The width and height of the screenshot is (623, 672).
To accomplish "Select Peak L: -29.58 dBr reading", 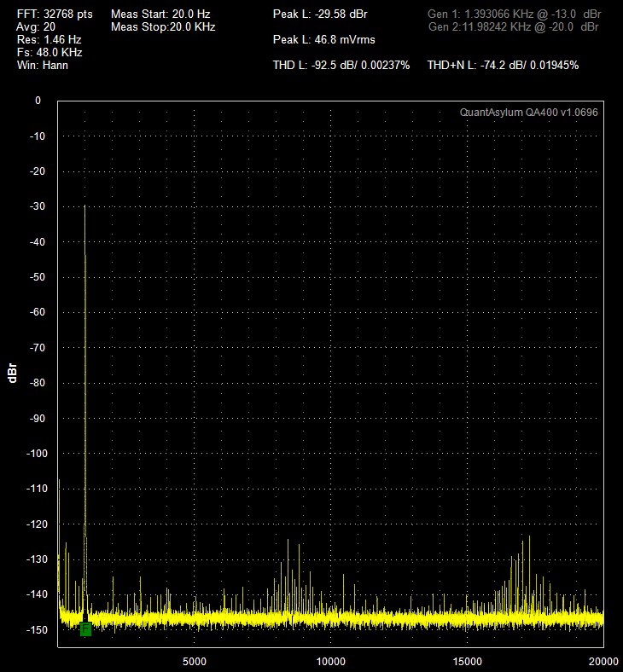I will tap(320, 14).
